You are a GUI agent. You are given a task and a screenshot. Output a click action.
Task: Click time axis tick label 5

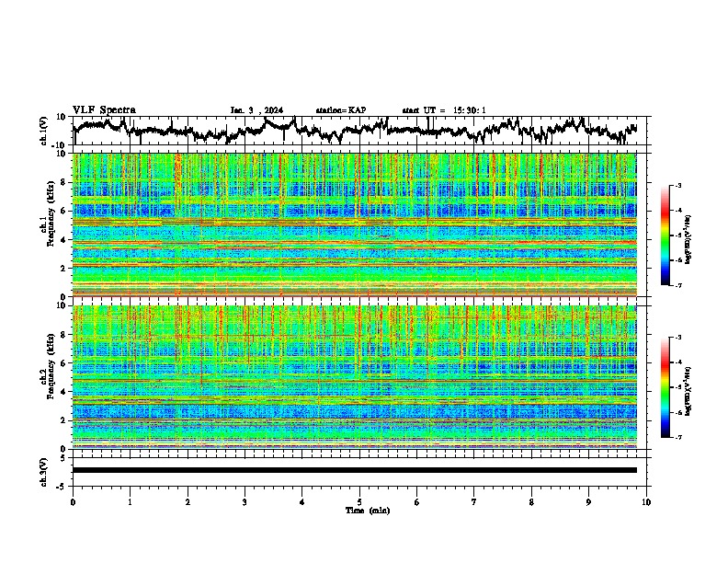pyautogui.click(x=359, y=502)
